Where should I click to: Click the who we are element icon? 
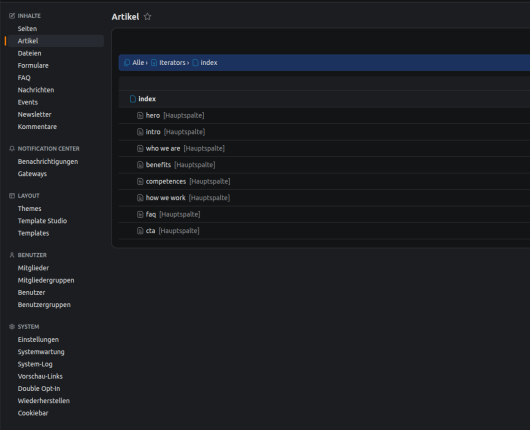(x=140, y=148)
